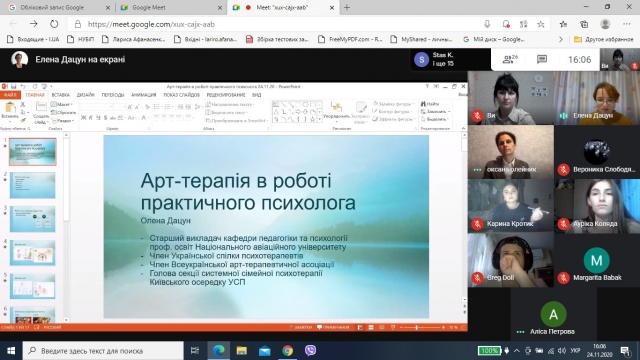Toggle the Примечания comments pane
The height and width of the screenshot is (360, 640).
click(x=333, y=327)
